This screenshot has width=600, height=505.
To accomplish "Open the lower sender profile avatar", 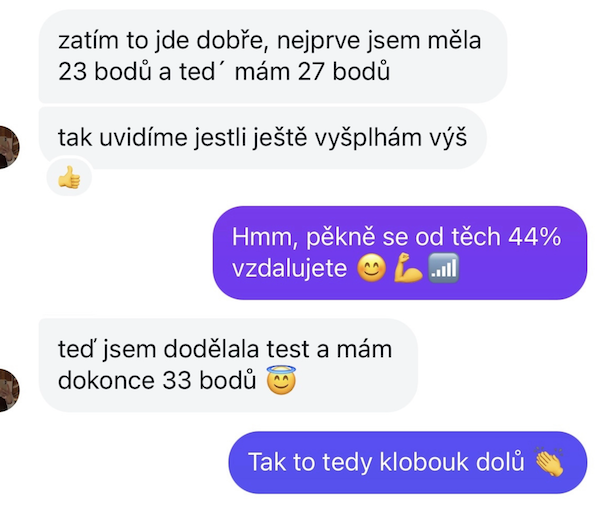I will coord(8,390).
